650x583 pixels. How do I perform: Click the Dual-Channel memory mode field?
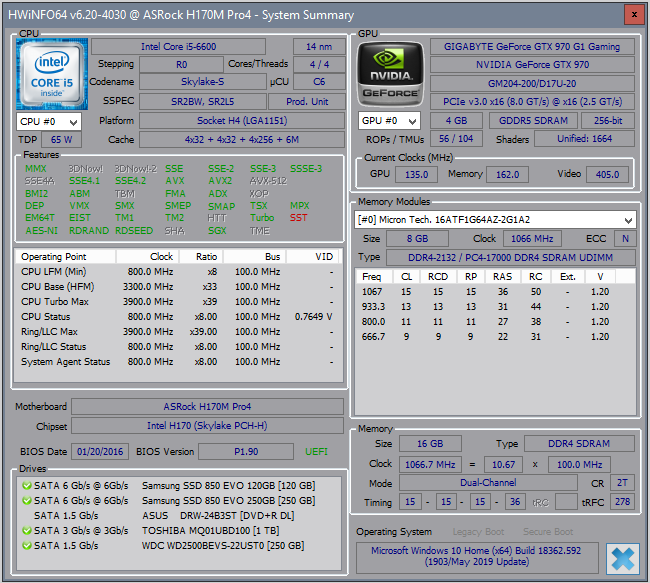pyautogui.click(x=488, y=483)
